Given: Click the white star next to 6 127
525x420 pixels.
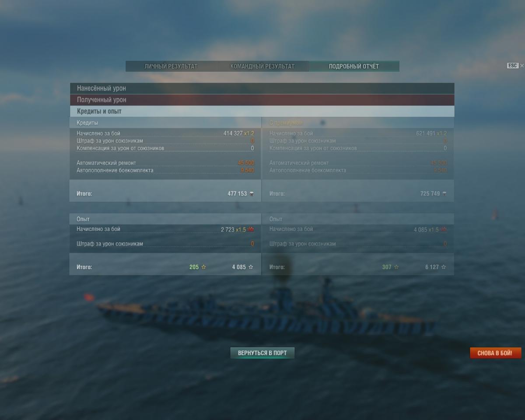Looking at the screenshot, I should [444, 267].
